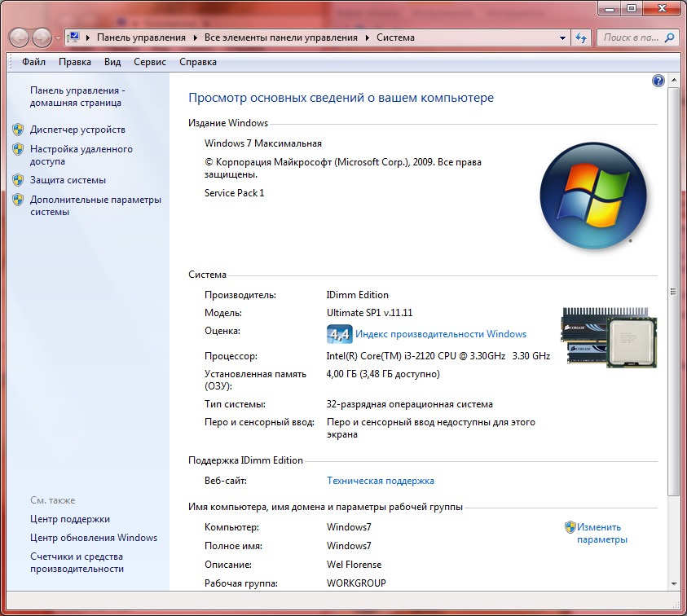Open Индекс производительности Windows link
This screenshot has height=616, width=687.
tap(441, 334)
